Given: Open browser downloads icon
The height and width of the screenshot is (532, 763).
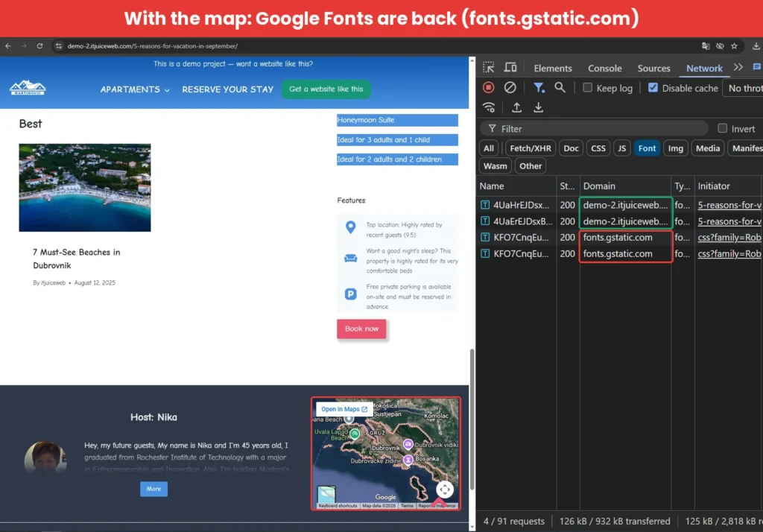Looking at the screenshot, I should [756, 45].
